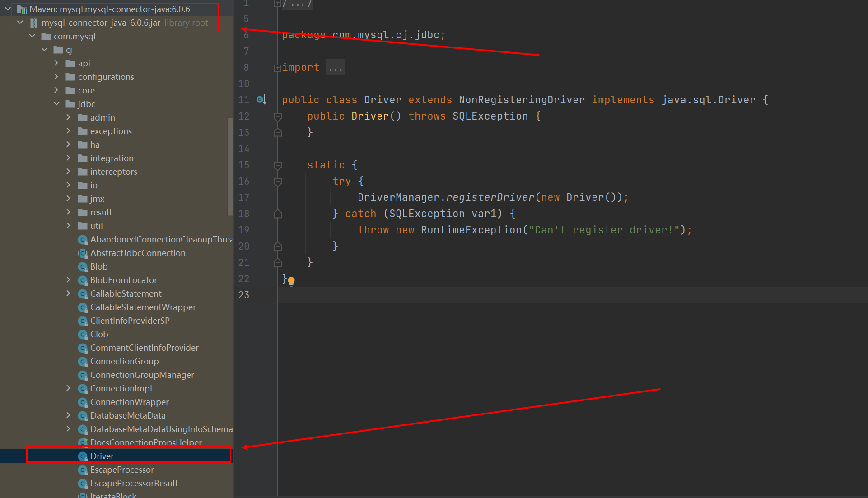Expand the DatabaseMetaData class node

click(69, 415)
